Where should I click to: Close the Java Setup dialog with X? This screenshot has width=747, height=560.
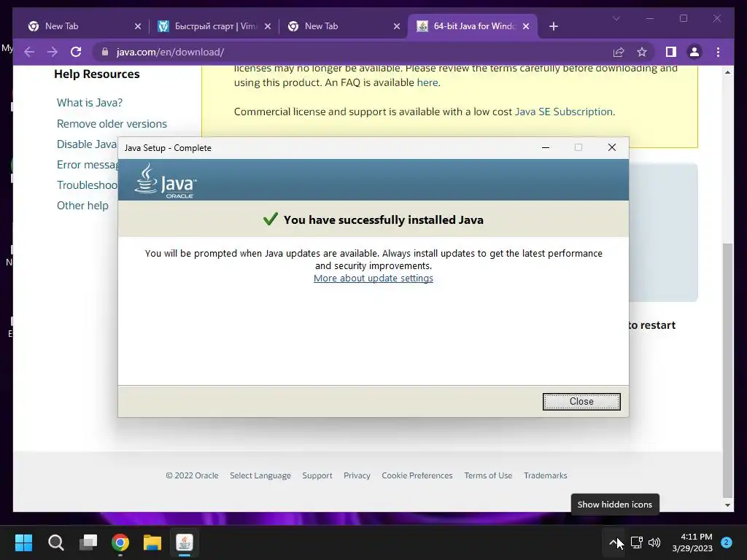pos(612,147)
